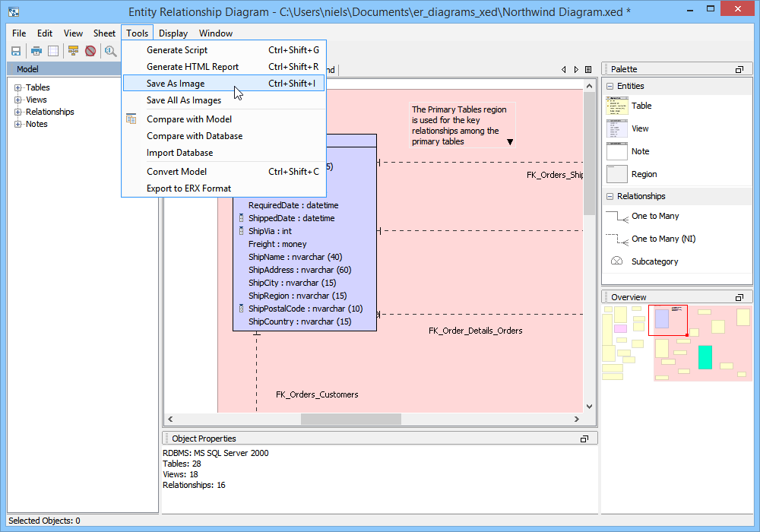
Task: Expand the Tables tree node
Action: pos(18,88)
